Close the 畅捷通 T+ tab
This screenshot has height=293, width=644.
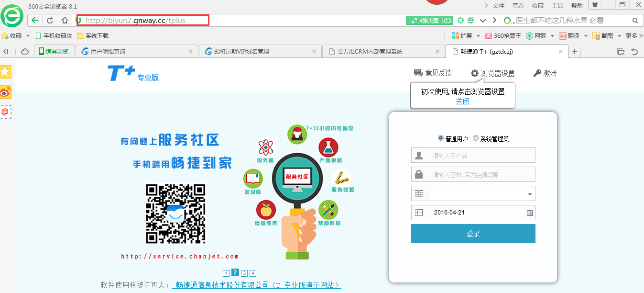(561, 51)
